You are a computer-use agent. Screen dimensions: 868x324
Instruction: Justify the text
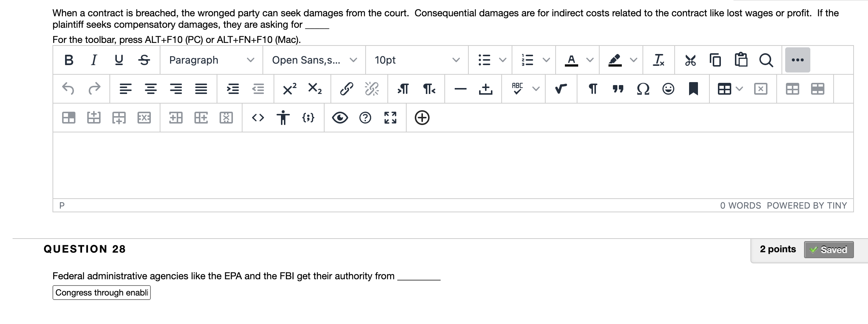(x=201, y=89)
